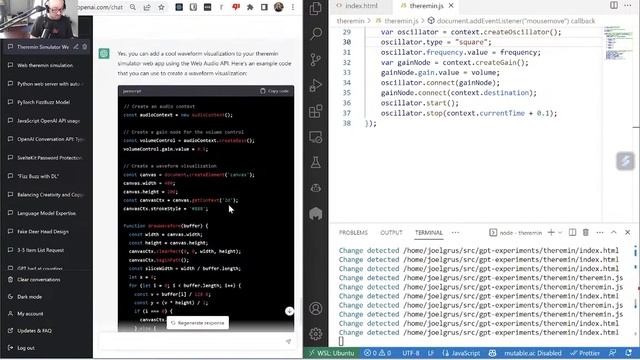Edit the Theremin Simulator chat title

click(76, 47)
